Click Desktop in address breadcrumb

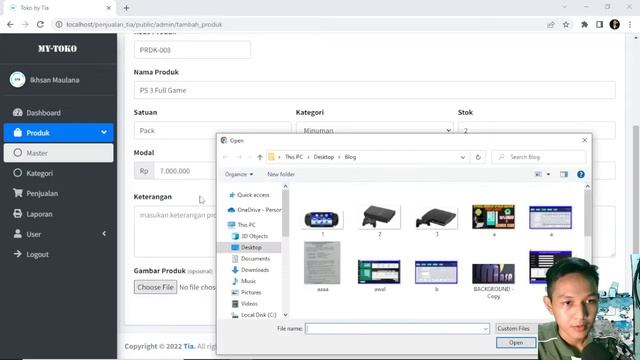pos(324,157)
